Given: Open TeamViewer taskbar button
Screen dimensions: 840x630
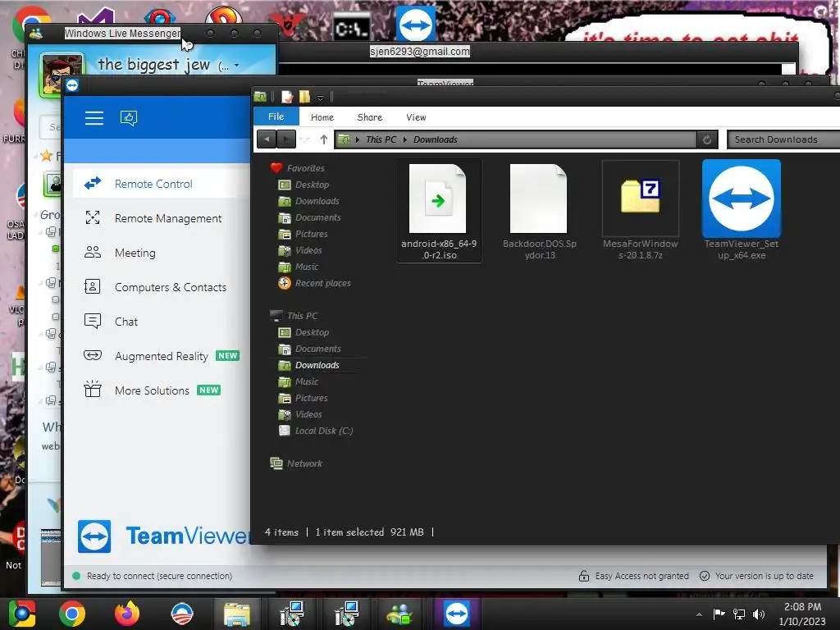Looking at the screenshot, I should (456, 614).
